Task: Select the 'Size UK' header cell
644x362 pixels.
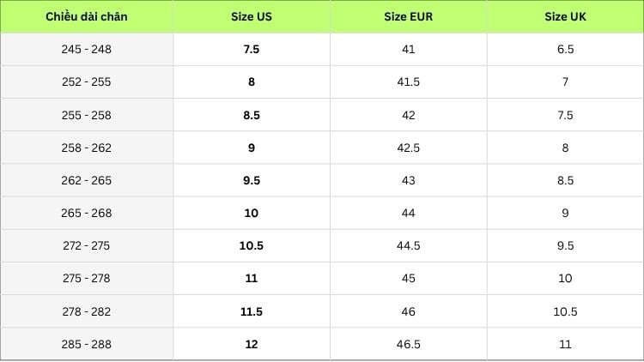Action: click(x=565, y=16)
